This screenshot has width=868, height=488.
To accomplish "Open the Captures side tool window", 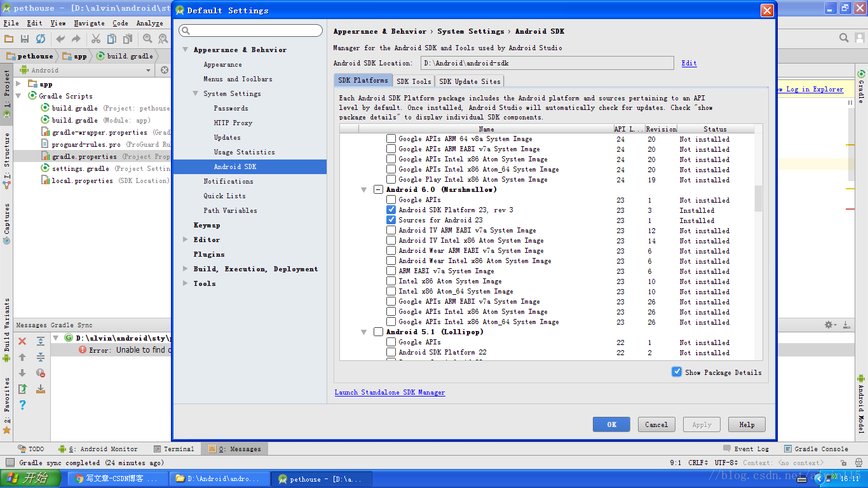I will click(6, 223).
